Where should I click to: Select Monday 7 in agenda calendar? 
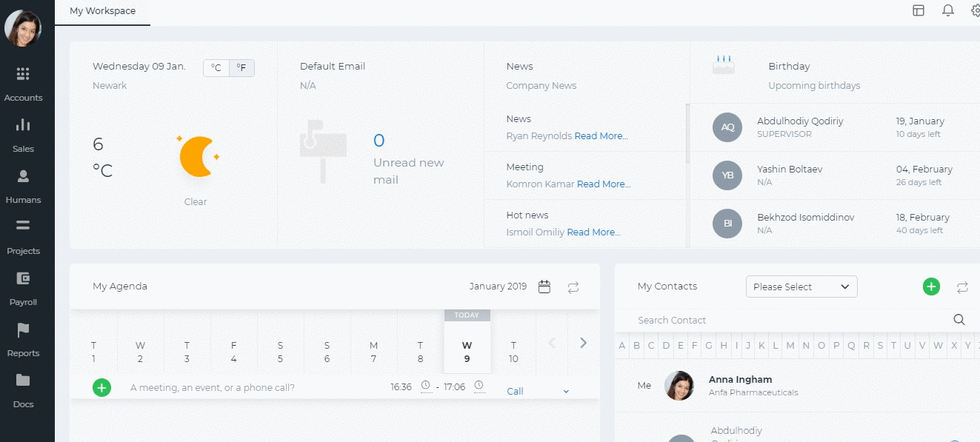coord(374,352)
